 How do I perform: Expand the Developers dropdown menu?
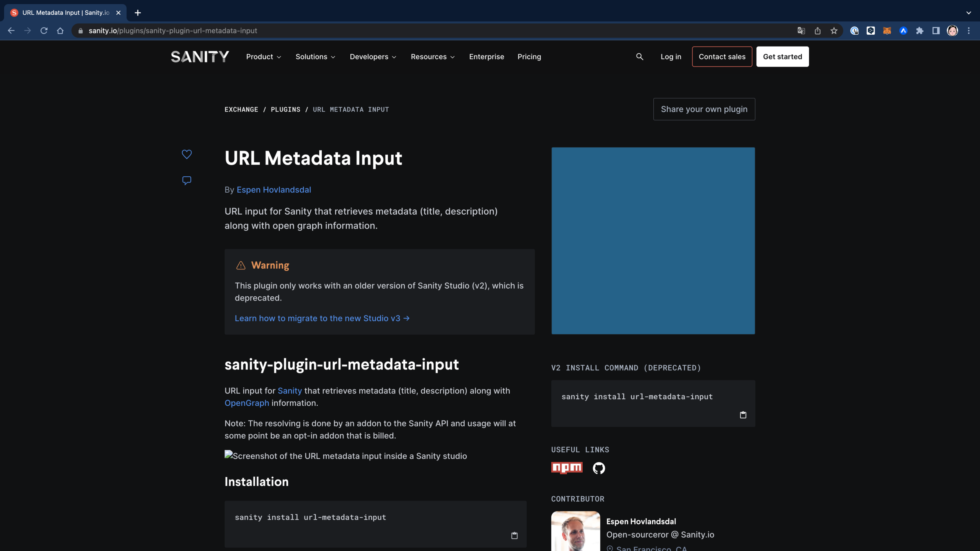[373, 57]
